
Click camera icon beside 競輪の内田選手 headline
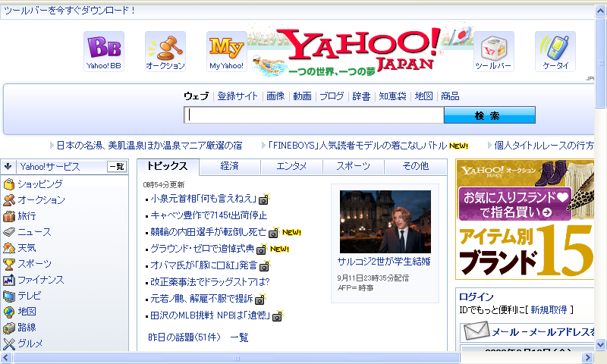coord(274,233)
